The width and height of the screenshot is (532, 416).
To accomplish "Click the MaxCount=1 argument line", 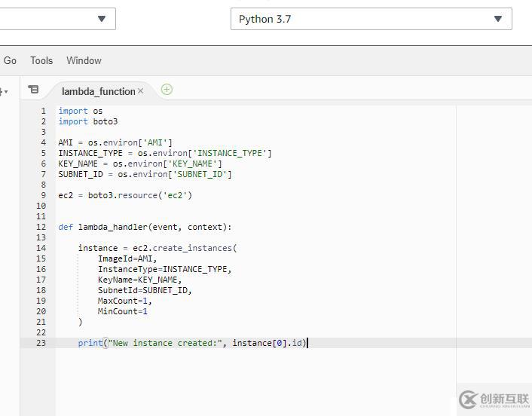I will [x=124, y=301].
